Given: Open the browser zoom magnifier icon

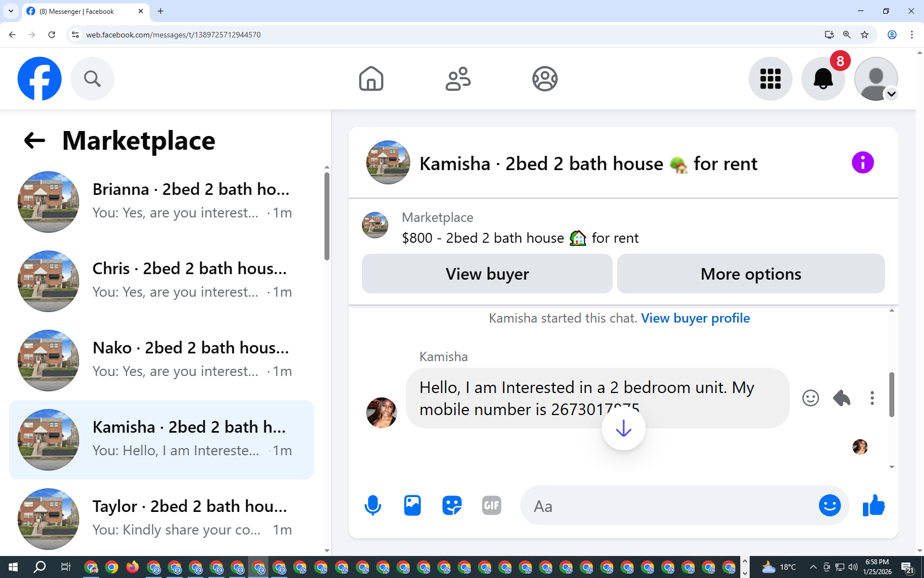Looking at the screenshot, I should 847,35.
